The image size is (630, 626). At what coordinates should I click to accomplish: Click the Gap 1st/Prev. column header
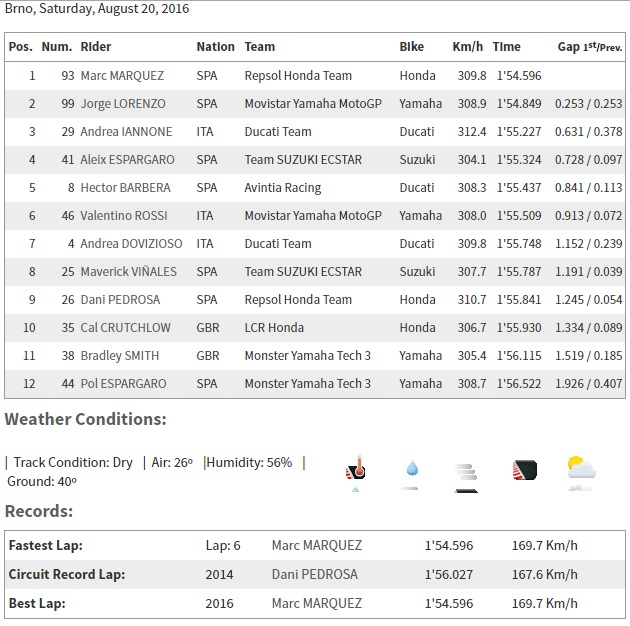tap(589, 47)
